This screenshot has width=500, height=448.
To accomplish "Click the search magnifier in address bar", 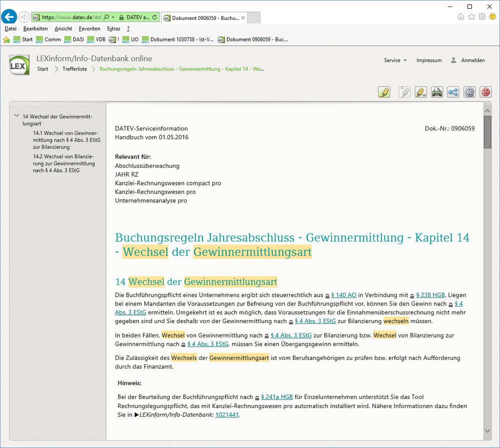I will (107, 17).
